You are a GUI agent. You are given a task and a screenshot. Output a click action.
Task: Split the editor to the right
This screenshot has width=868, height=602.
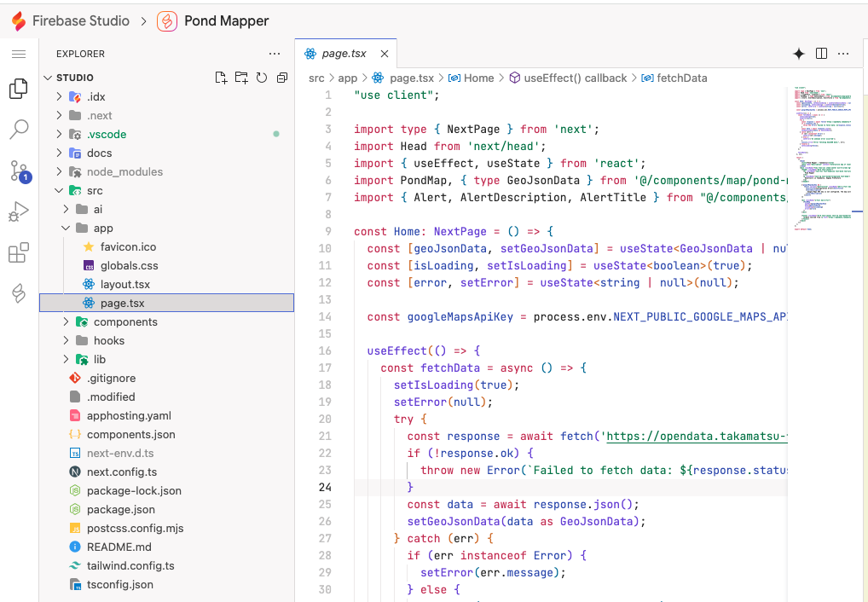821,54
